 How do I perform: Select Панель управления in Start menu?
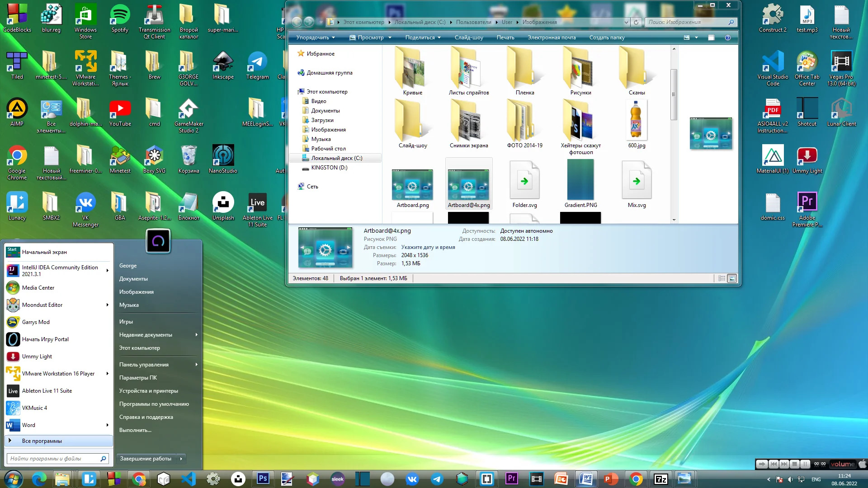[x=144, y=365]
